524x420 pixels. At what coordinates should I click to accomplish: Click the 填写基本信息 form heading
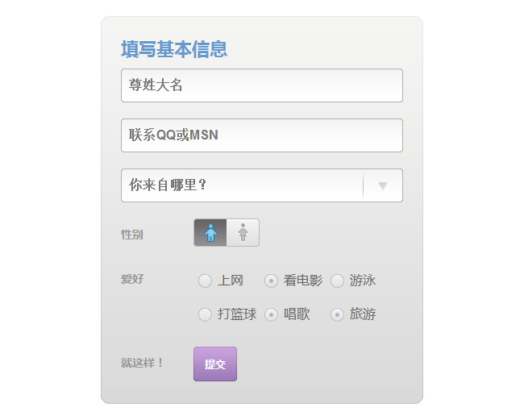tap(174, 50)
